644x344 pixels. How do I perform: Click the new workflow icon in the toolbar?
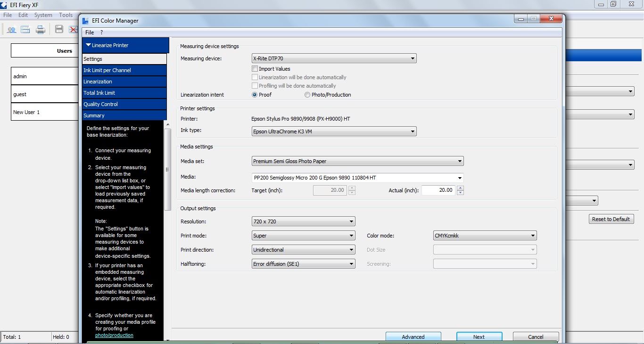(x=25, y=29)
